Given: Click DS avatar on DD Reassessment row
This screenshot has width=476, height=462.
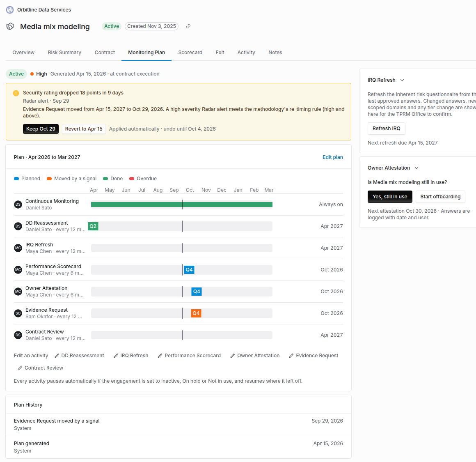Looking at the screenshot, I should (18, 226).
